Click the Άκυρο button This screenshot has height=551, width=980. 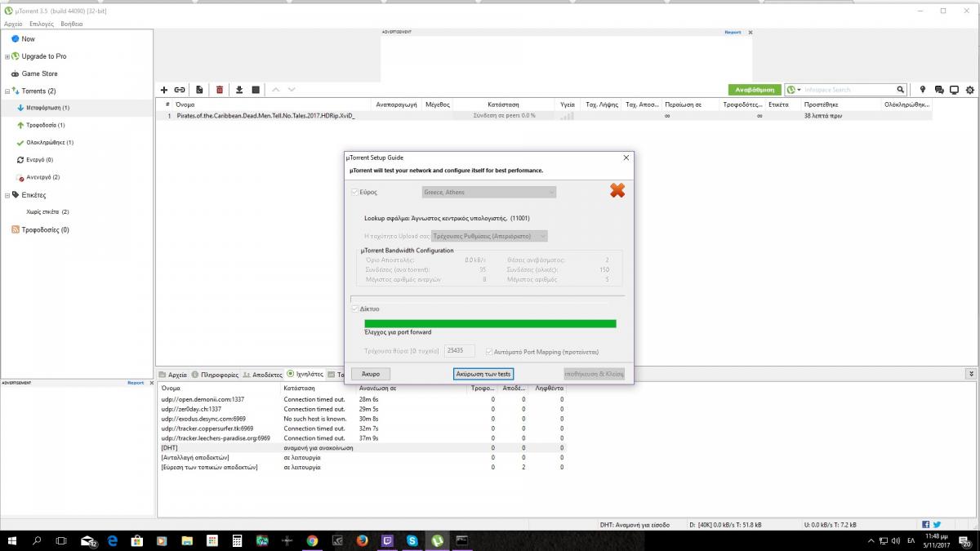pyautogui.click(x=371, y=373)
